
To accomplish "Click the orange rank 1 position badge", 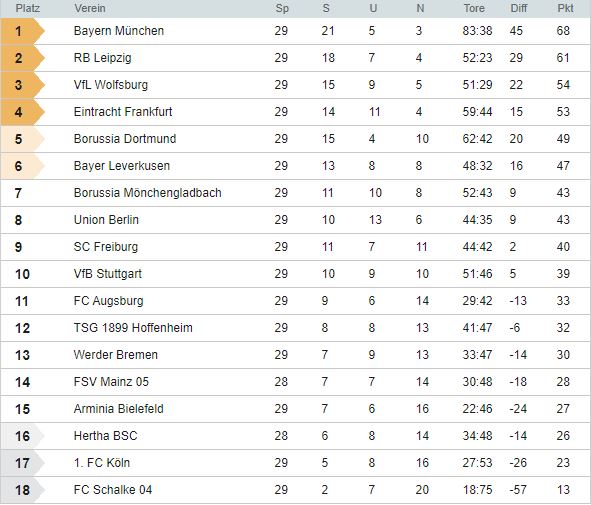I will (x=23, y=31).
